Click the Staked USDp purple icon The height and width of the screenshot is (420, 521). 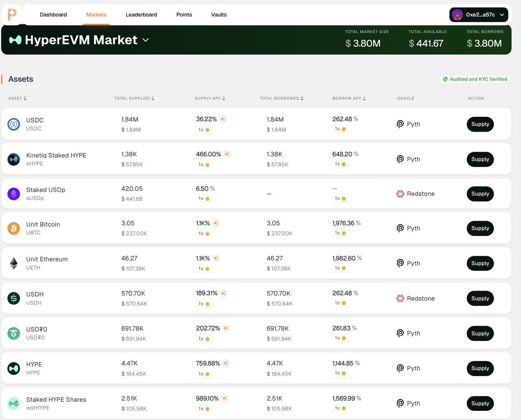pos(14,194)
